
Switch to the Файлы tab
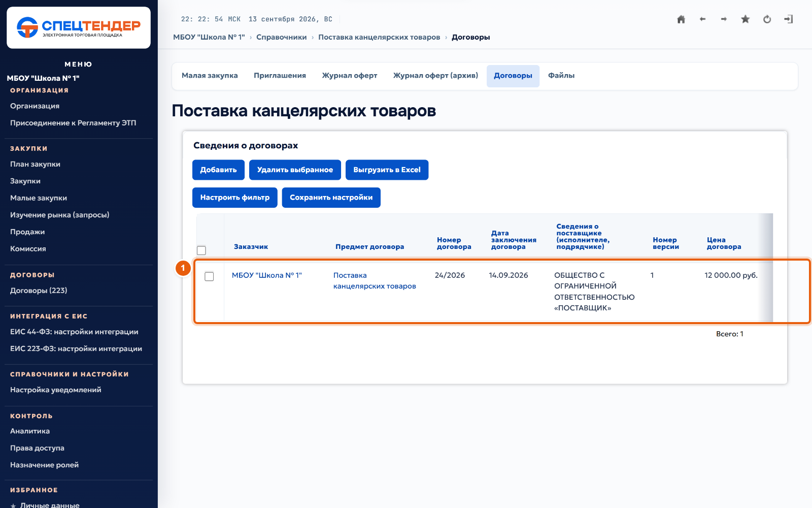561,76
